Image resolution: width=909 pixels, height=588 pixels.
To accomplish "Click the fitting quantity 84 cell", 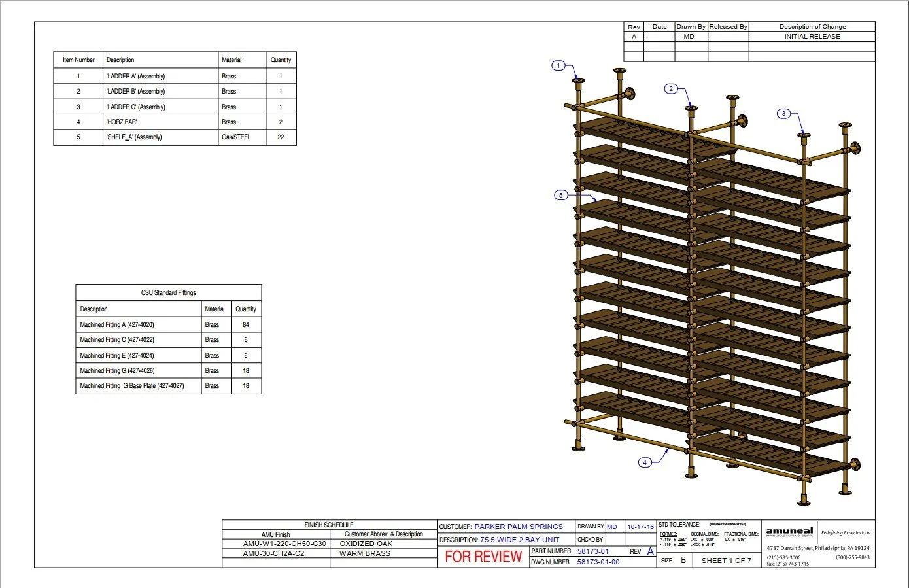I will click(x=246, y=325).
